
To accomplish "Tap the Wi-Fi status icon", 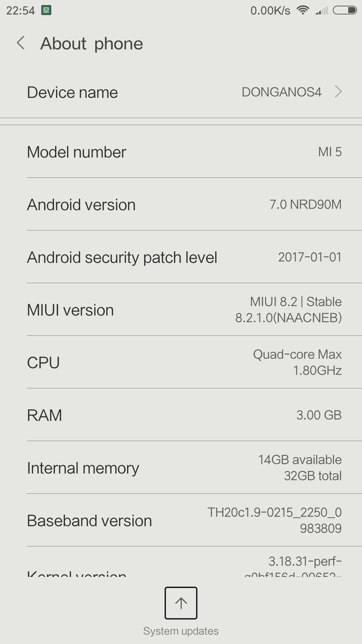I will coord(303,10).
